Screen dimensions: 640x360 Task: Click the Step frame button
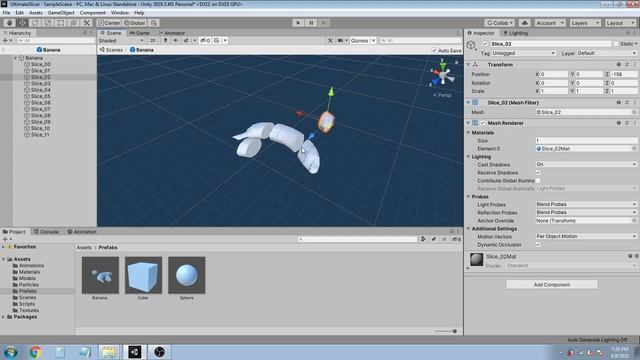pyautogui.click(x=324, y=23)
